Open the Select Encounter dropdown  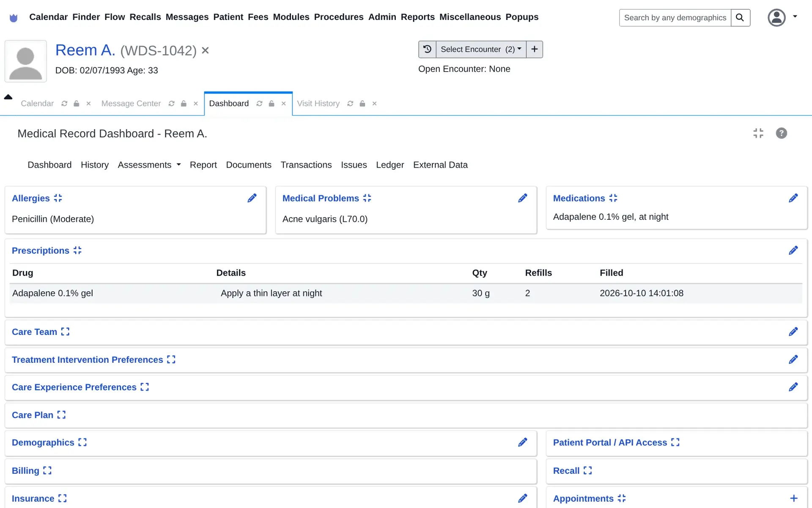[481, 49]
